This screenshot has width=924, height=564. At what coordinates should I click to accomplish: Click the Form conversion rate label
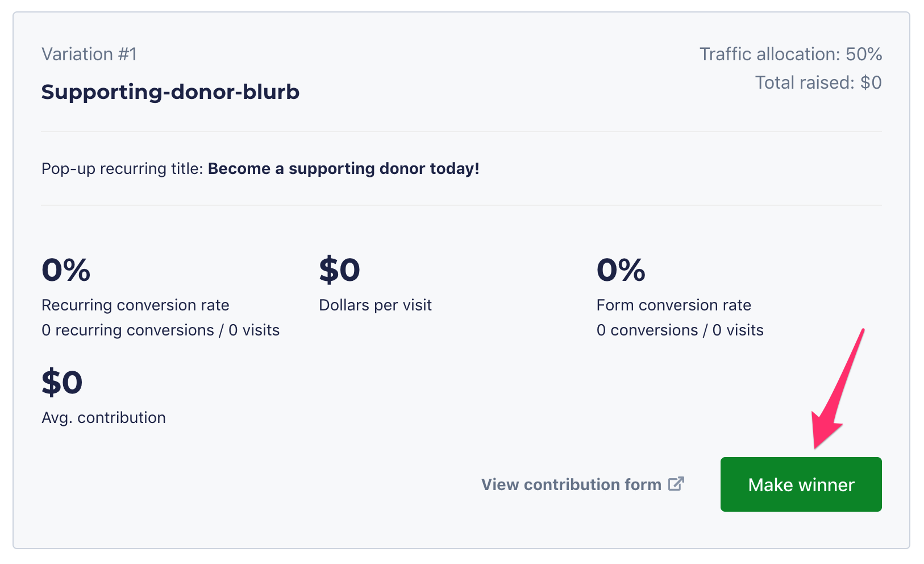pyautogui.click(x=673, y=305)
